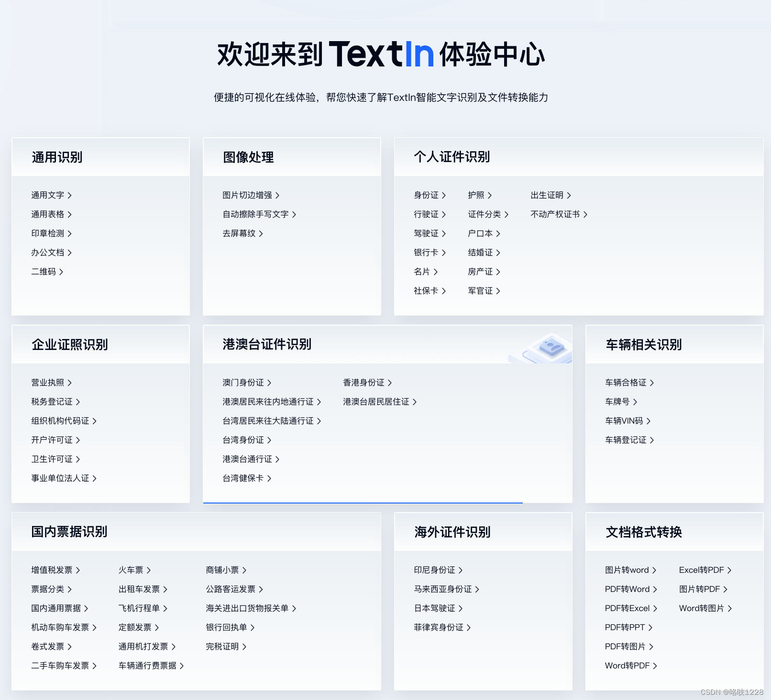Open the 事业单位法人证 recognition page
Viewport: 771px width, 700px height.
tap(61, 478)
